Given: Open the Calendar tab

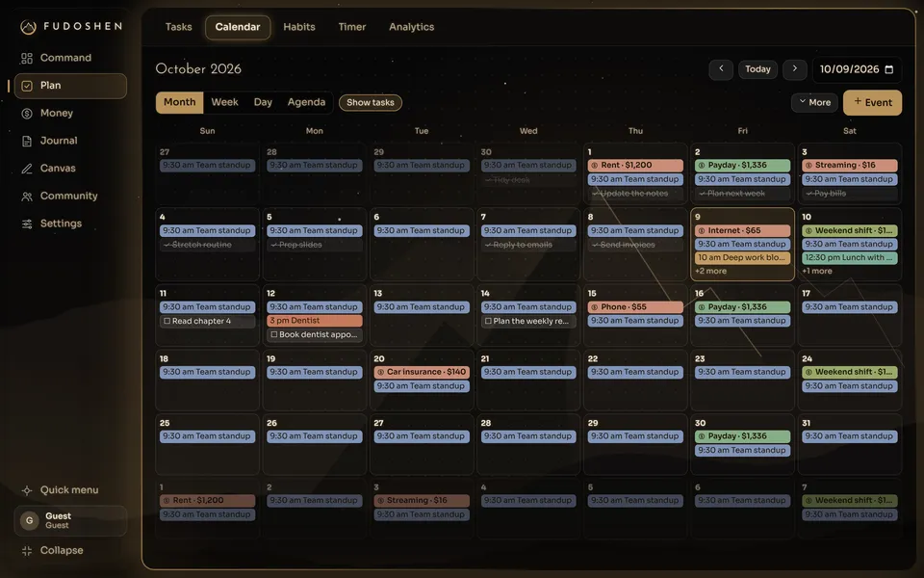Looking at the screenshot, I should pyautogui.click(x=238, y=27).
